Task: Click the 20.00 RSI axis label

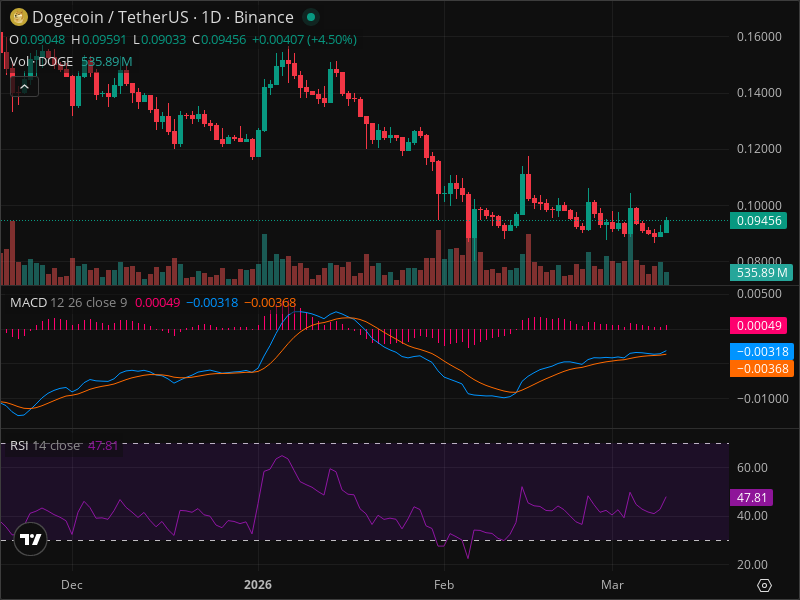Action: click(x=752, y=565)
